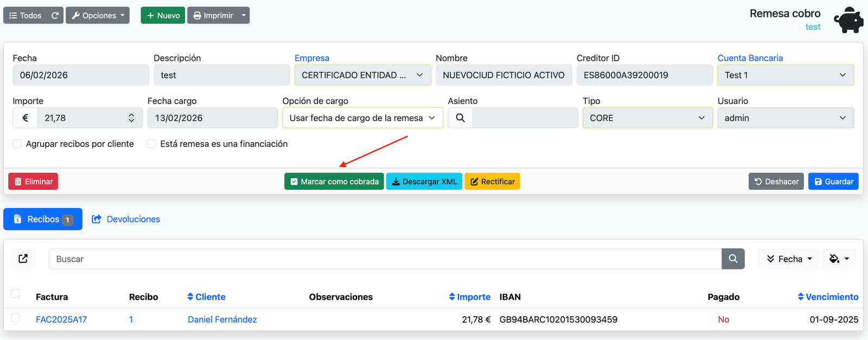
Task: Click the Factura column header
Action: point(52,297)
